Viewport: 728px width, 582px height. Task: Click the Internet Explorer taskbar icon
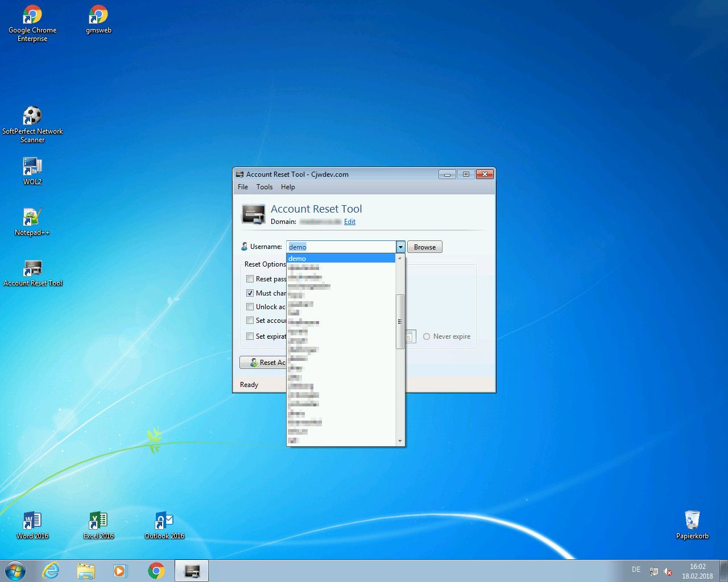[x=51, y=571]
